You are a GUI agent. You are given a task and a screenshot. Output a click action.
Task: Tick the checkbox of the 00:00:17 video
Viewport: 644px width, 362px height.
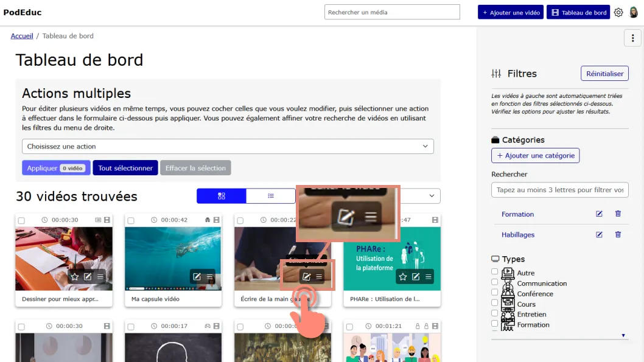pos(131,327)
